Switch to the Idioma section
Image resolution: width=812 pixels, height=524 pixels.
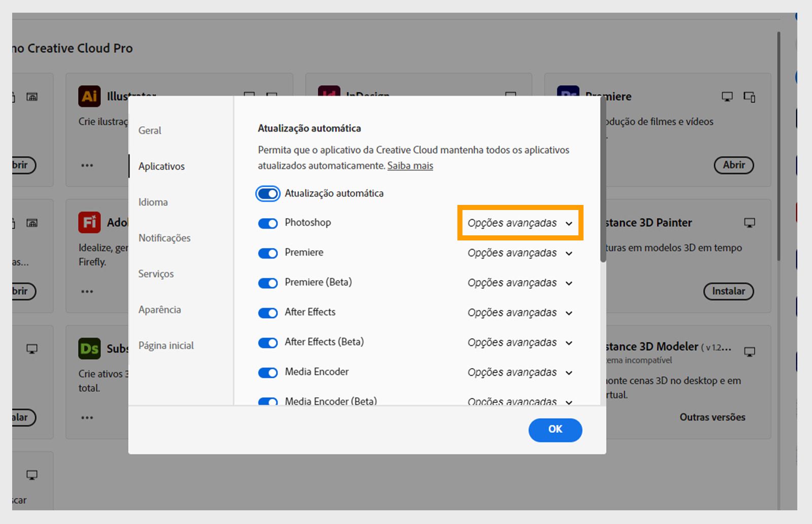point(153,202)
